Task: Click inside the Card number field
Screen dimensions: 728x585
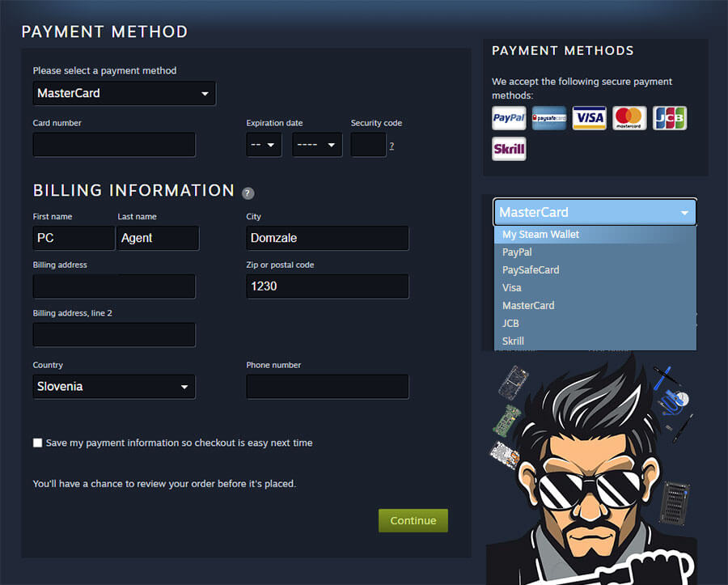Action: tap(113, 144)
